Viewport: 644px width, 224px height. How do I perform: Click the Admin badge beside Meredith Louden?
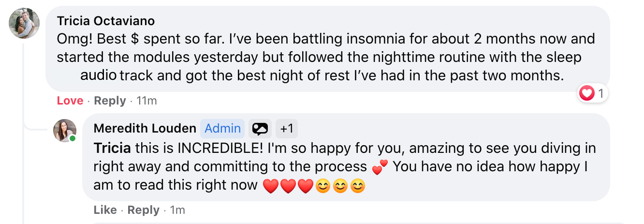point(222,128)
